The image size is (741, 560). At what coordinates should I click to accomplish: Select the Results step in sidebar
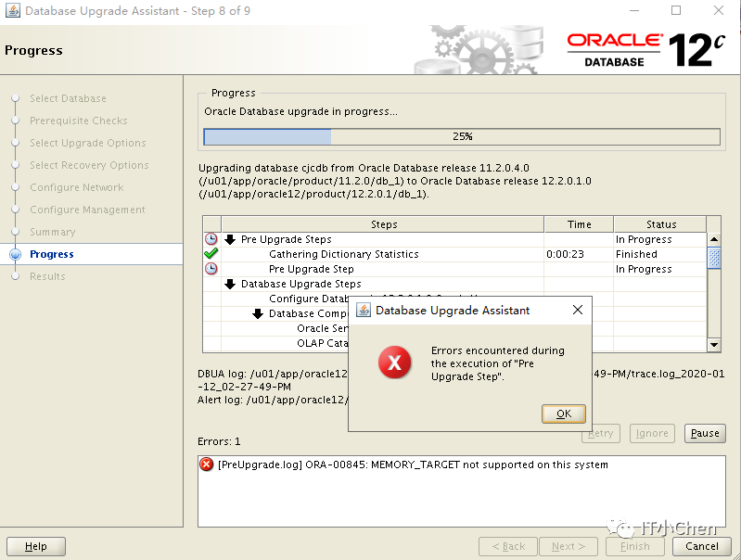47,276
